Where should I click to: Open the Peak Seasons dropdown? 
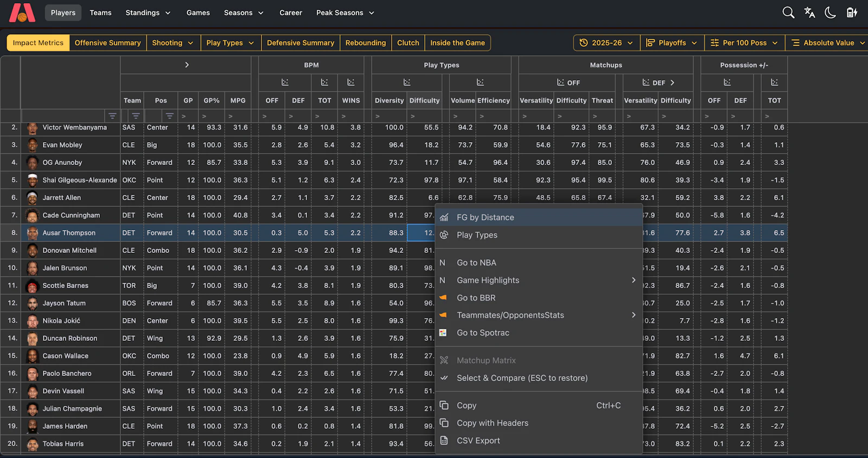(345, 12)
